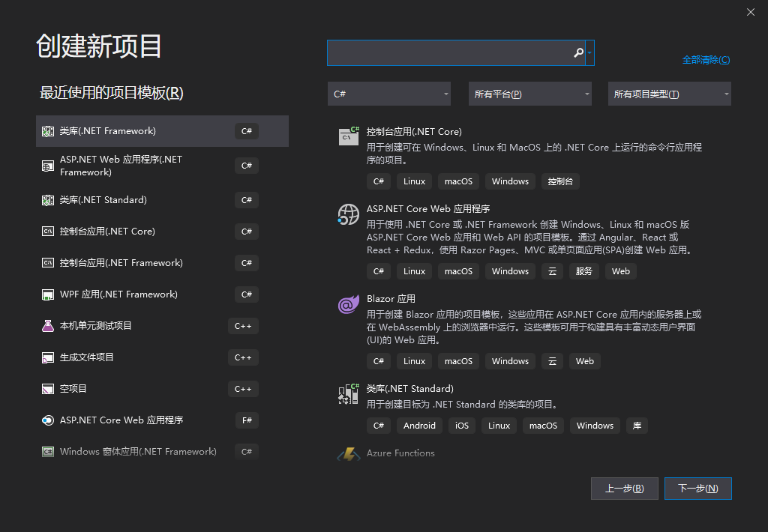Select Windows 窗体应用(.NET Framework) recent template
This screenshot has height=532, width=768.
138,452
